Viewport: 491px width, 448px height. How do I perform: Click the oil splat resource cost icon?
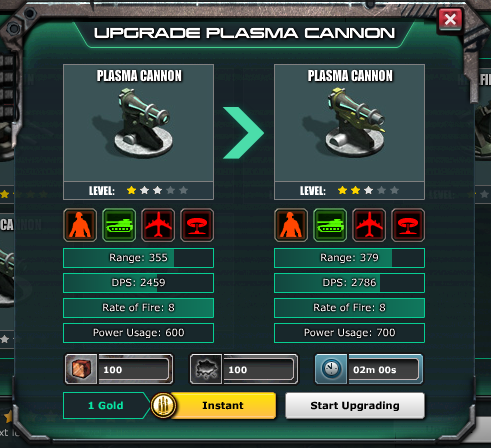(206, 369)
